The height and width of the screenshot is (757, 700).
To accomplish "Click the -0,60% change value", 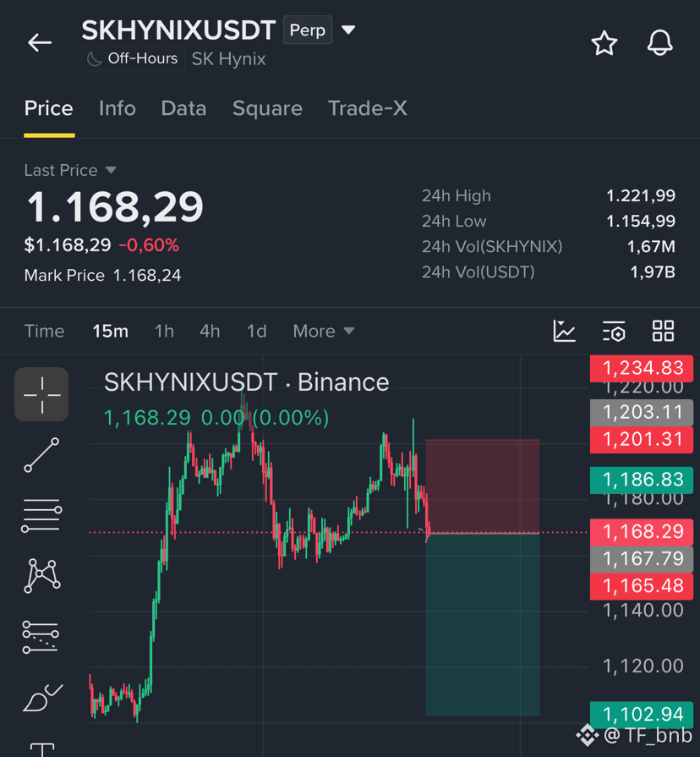I will (x=149, y=245).
